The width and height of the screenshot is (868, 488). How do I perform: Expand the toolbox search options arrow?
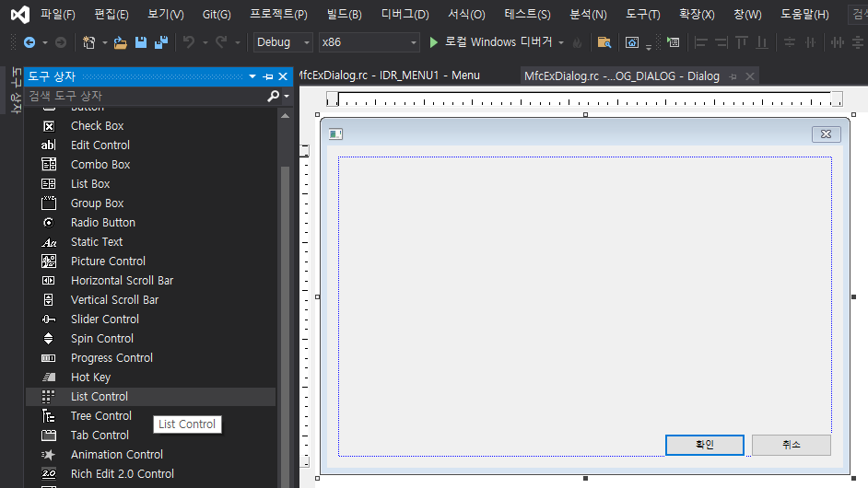(x=287, y=97)
